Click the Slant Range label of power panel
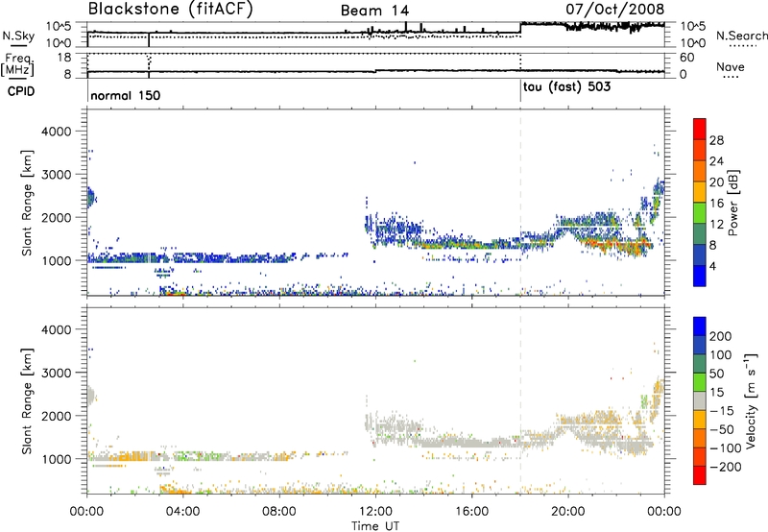The width and height of the screenshot is (768, 532). pyautogui.click(x=27, y=203)
